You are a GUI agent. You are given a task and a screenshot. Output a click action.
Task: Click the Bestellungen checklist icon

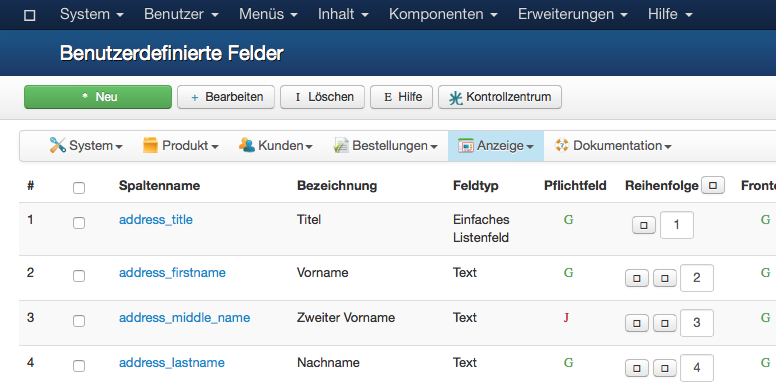pos(341,145)
